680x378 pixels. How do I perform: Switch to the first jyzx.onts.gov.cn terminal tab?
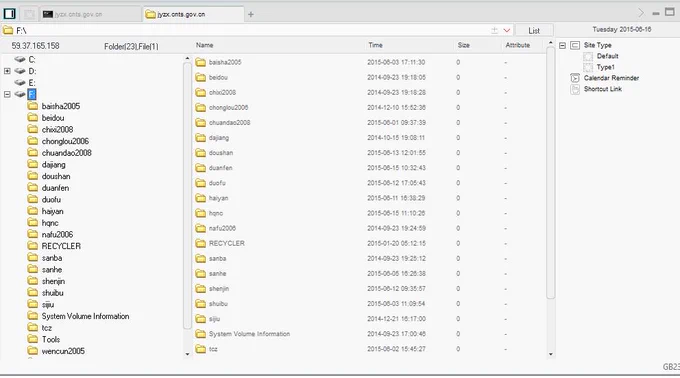click(91, 14)
